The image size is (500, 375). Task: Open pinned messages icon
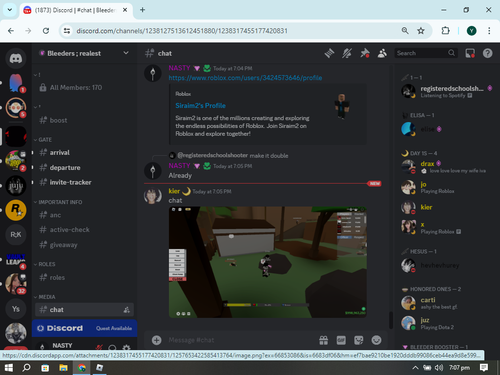365,53
